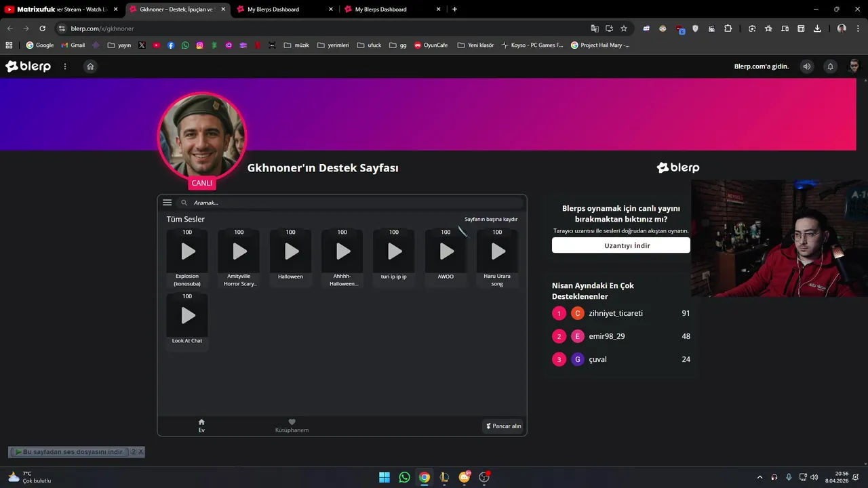Open Blerp notifications bell
Viewport: 868px width, 488px height.
[x=830, y=66]
